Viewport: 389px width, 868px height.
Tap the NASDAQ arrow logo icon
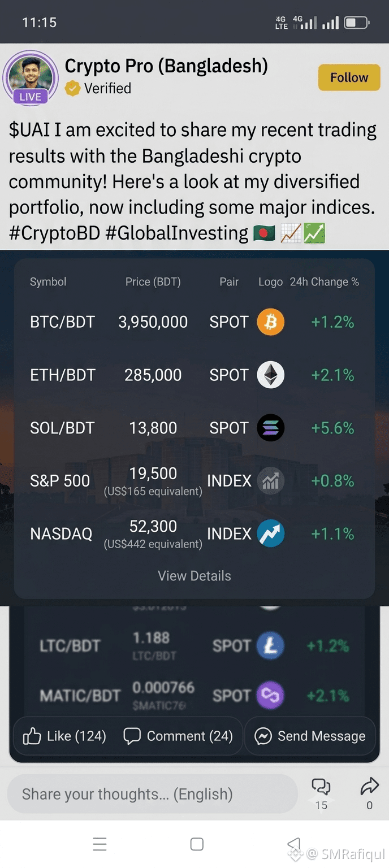[271, 534]
